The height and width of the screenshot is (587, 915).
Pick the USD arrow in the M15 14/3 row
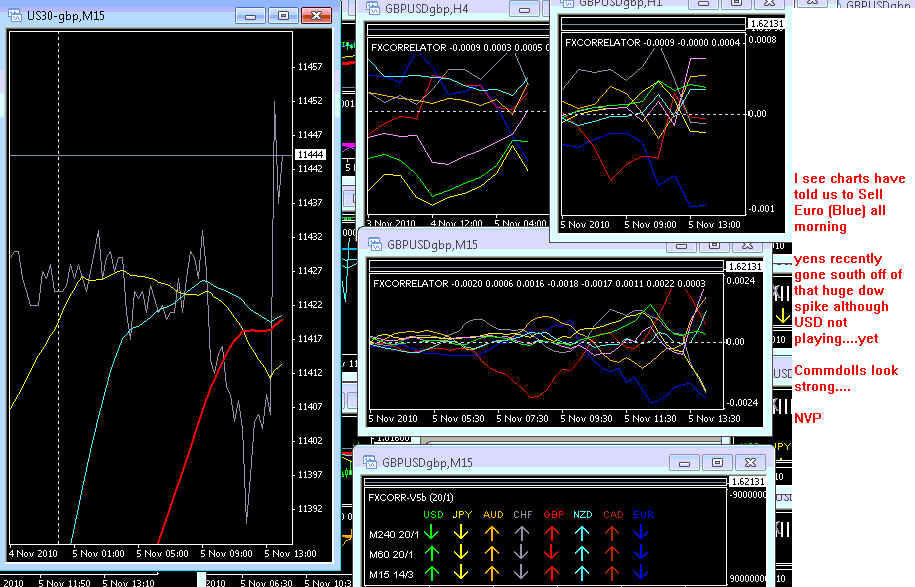(432, 573)
